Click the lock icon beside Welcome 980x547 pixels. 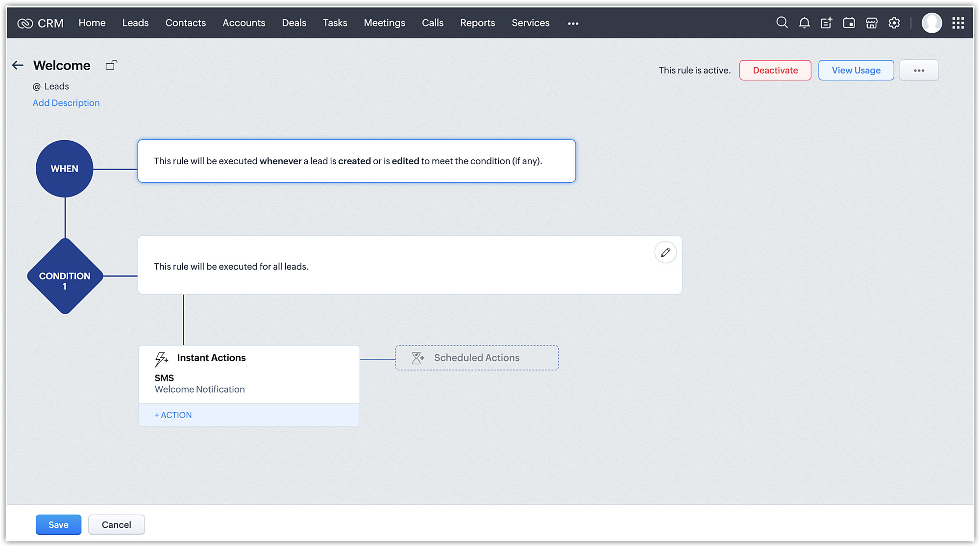[111, 65]
